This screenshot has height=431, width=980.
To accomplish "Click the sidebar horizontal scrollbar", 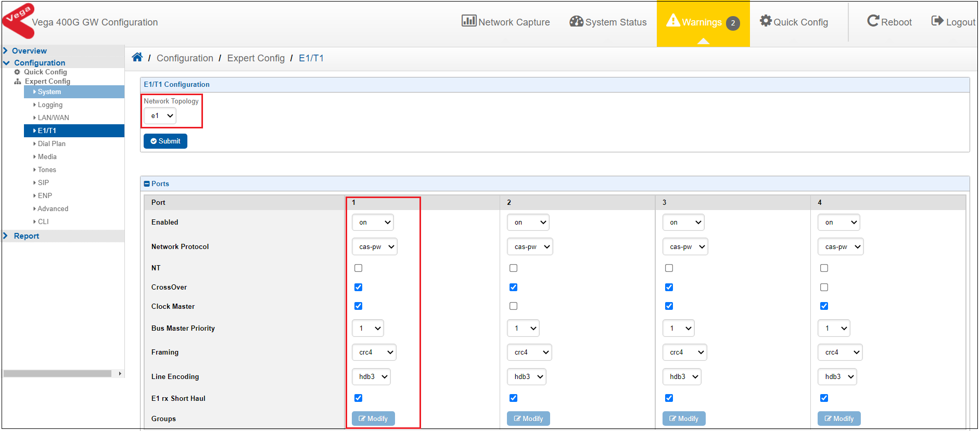I will pyautogui.click(x=57, y=373).
